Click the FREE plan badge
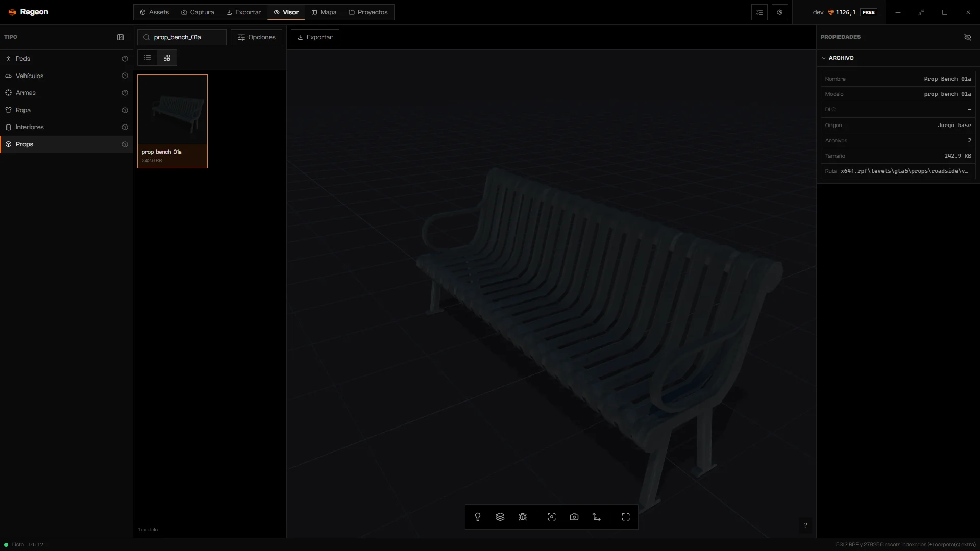The width and height of the screenshot is (980, 551). click(x=869, y=12)
